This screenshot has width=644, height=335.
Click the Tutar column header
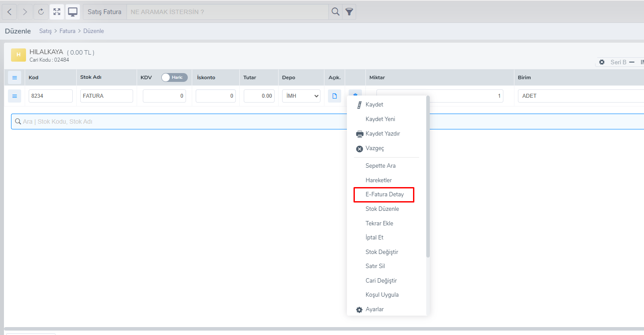coord(249,77)
